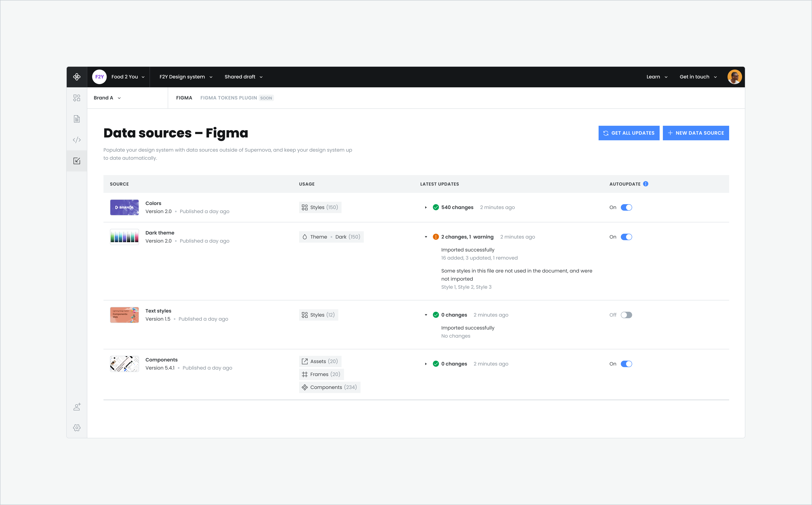Click the Styles (150) usage tag

pyautogui.click(x=320, y=207)
